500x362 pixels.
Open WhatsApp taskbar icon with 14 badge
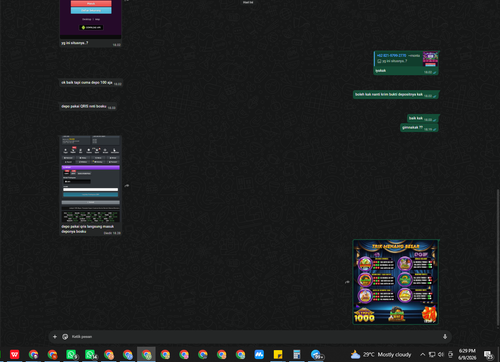pos(90,354)
